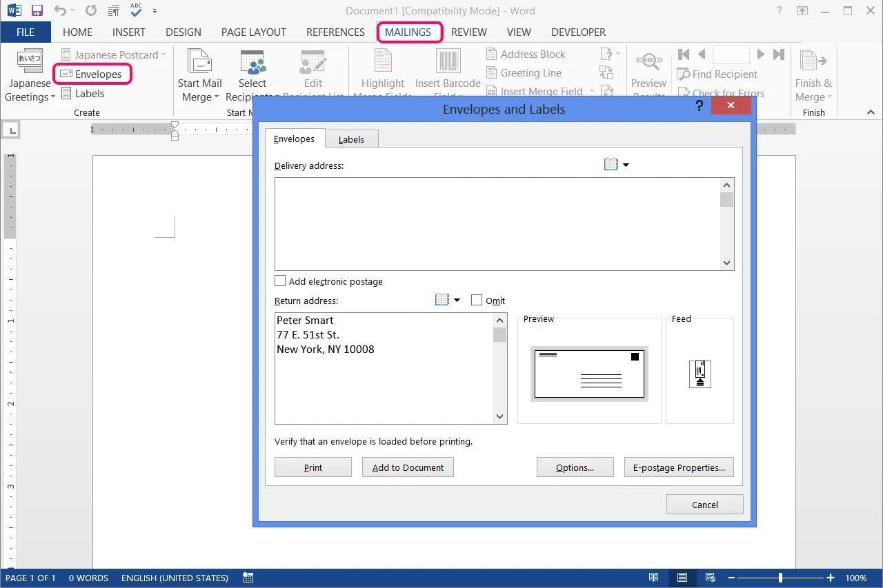Image resolution: width=883 pixels, height=588 pixels.
Task: Click E-postage Properties button
Action: [x=679, y=467]
